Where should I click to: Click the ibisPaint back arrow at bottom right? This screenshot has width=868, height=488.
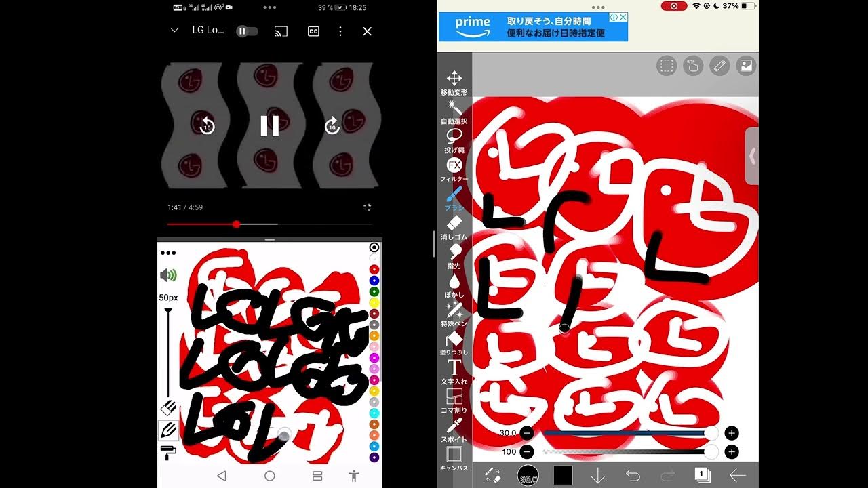click(x=737, y=476)
